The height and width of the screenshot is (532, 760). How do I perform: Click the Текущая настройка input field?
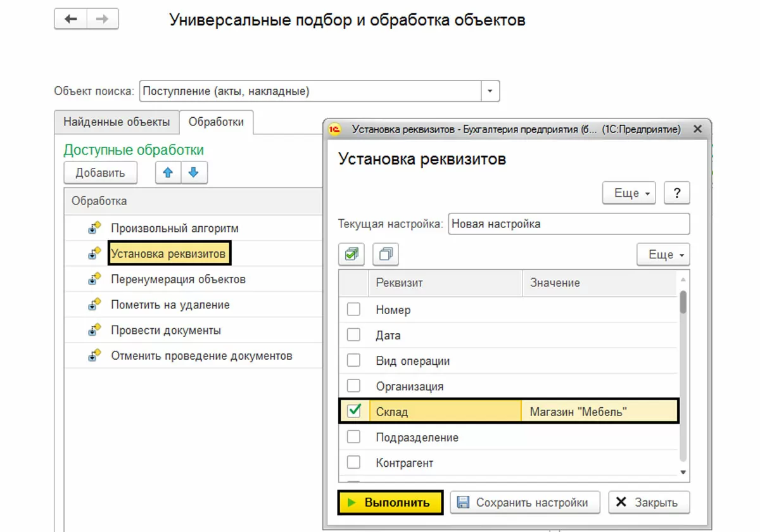coord(569,224)
